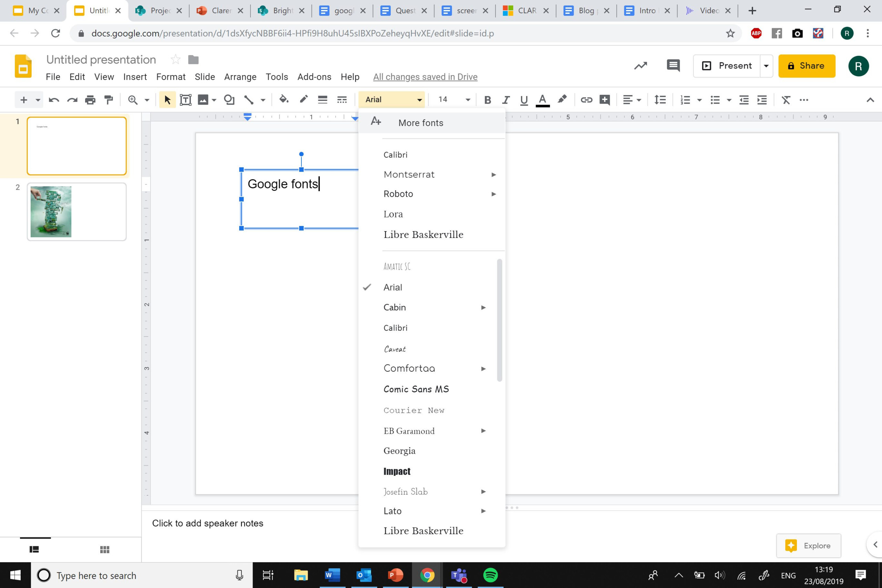Click the Spotify taskbar icon

pyautogui.click(x=491, y=575)
